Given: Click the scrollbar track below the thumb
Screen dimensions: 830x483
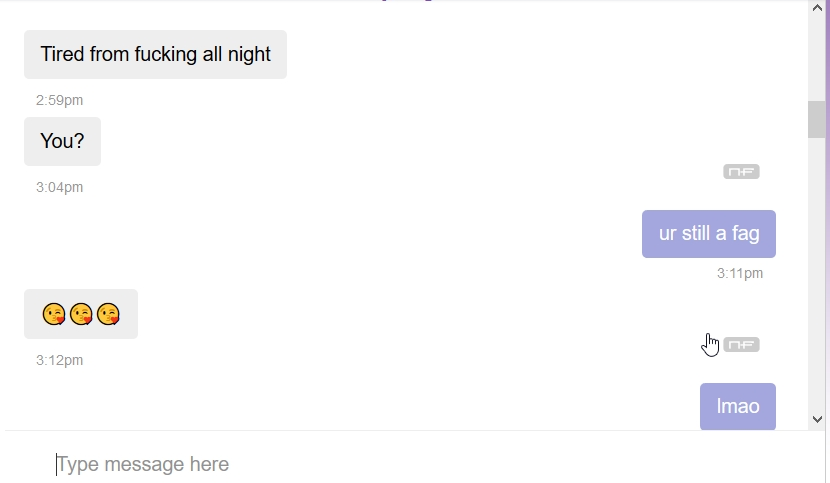Looking at the screenshot, I should 817,280.
